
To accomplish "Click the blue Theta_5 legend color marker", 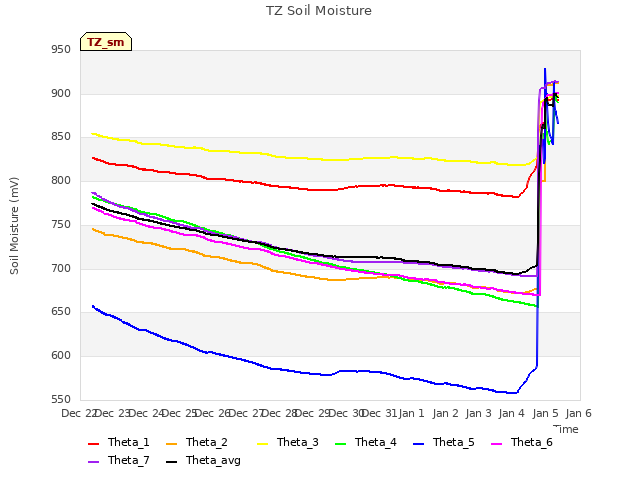I will tap(418, 444).
